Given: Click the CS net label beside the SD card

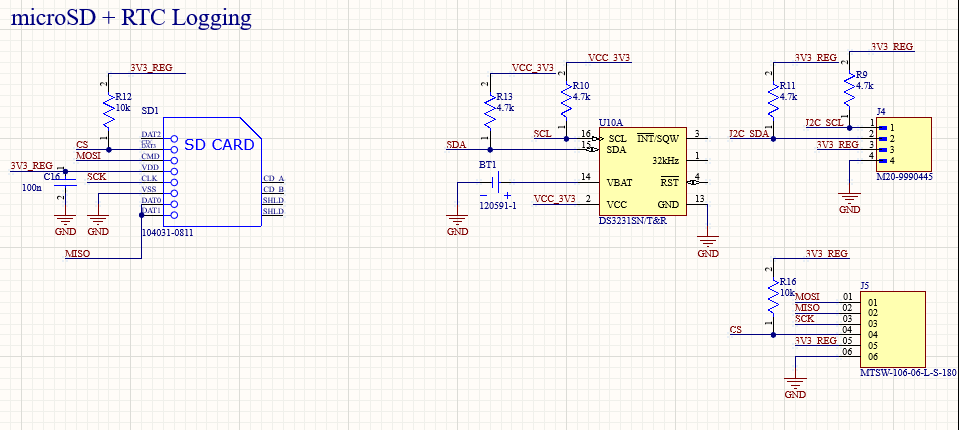Looking at the screenshot, I should 82,144.
